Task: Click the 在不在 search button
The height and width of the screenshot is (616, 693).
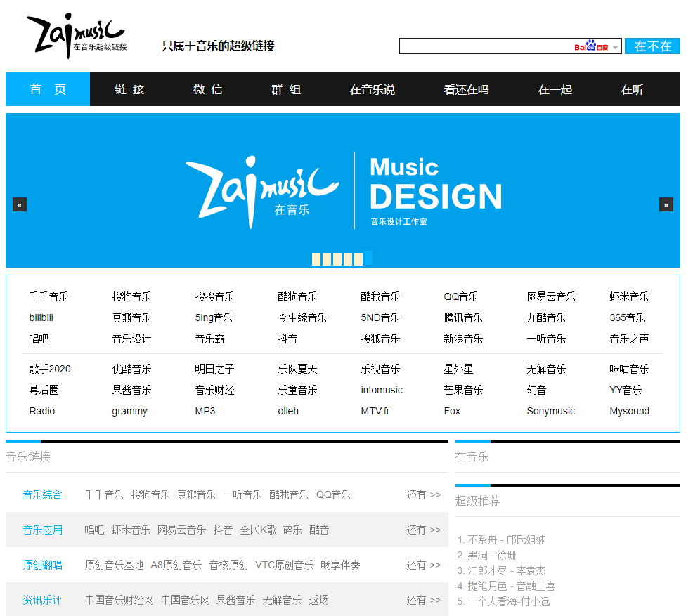Action: tap(652, 46)
